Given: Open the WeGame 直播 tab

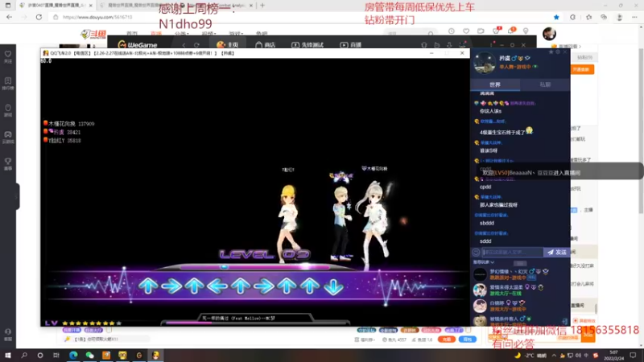Looking at the screenshot, I should 350,45.
